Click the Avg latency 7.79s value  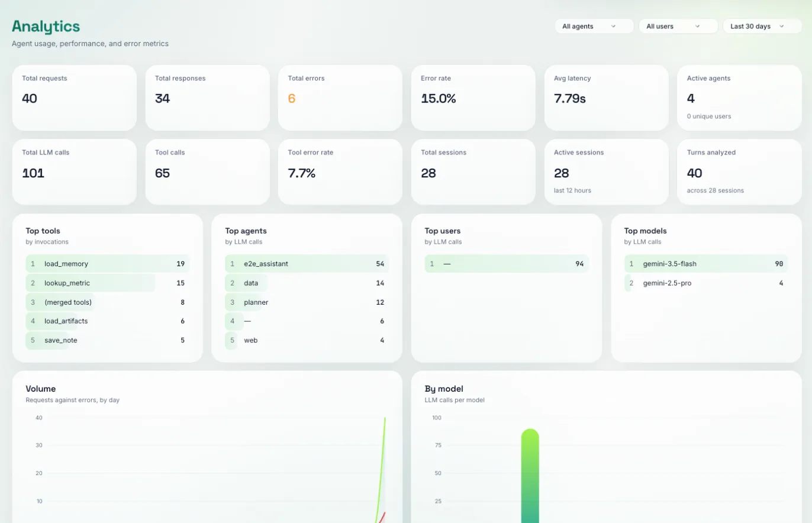tap(570, 99)
